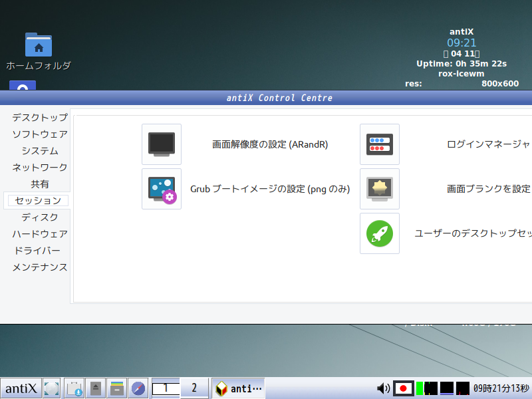Click the anti… taskbar window button

pos(238,388)
